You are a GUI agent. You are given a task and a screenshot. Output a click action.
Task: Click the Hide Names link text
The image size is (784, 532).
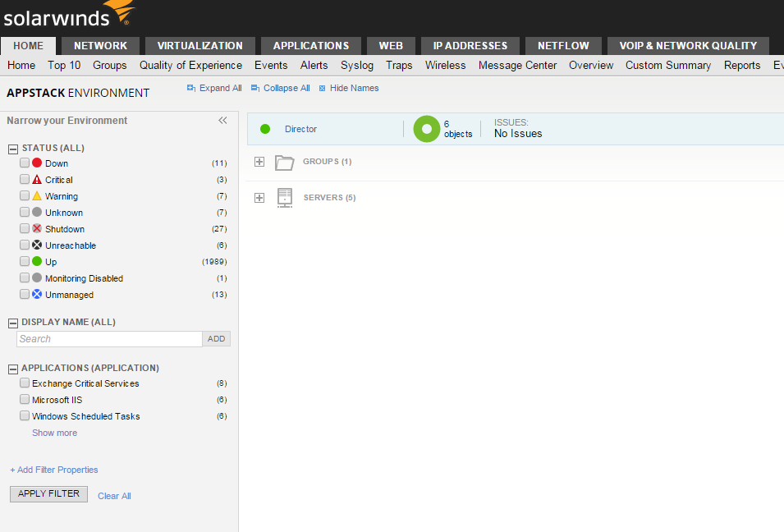pos(355,88)
